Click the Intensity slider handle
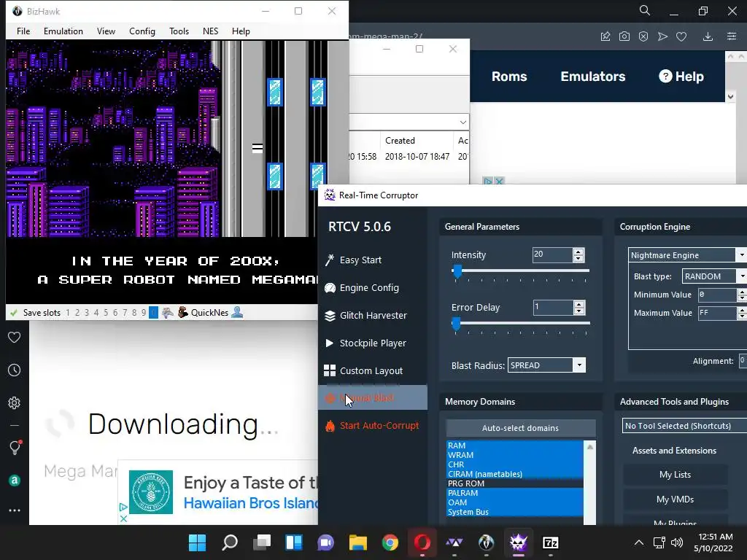 pos(457,271)
